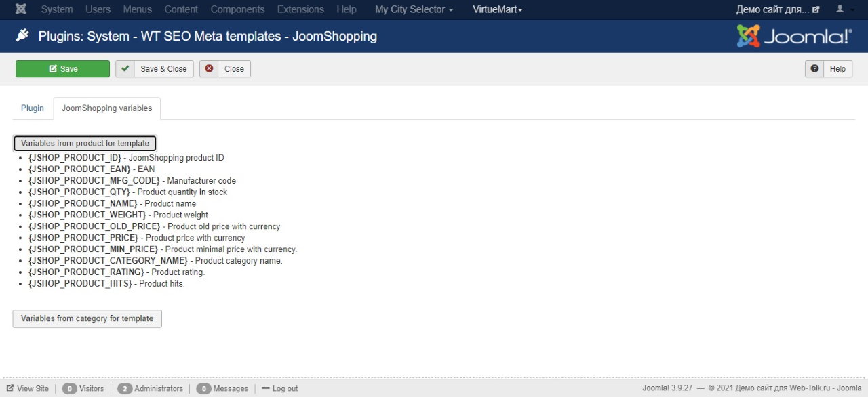Click the red Close X icon
Viewport: 868px width, 397px height.
[x=210, y=69]
